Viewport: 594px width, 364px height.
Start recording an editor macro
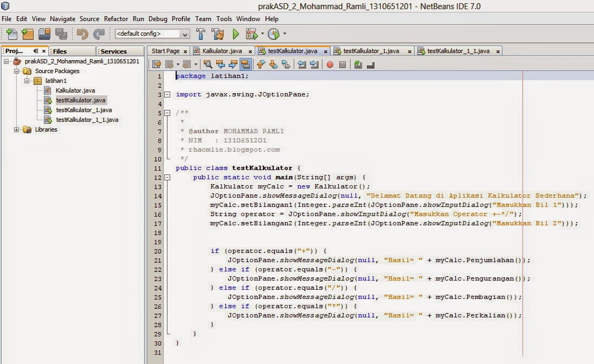(330, 64)
